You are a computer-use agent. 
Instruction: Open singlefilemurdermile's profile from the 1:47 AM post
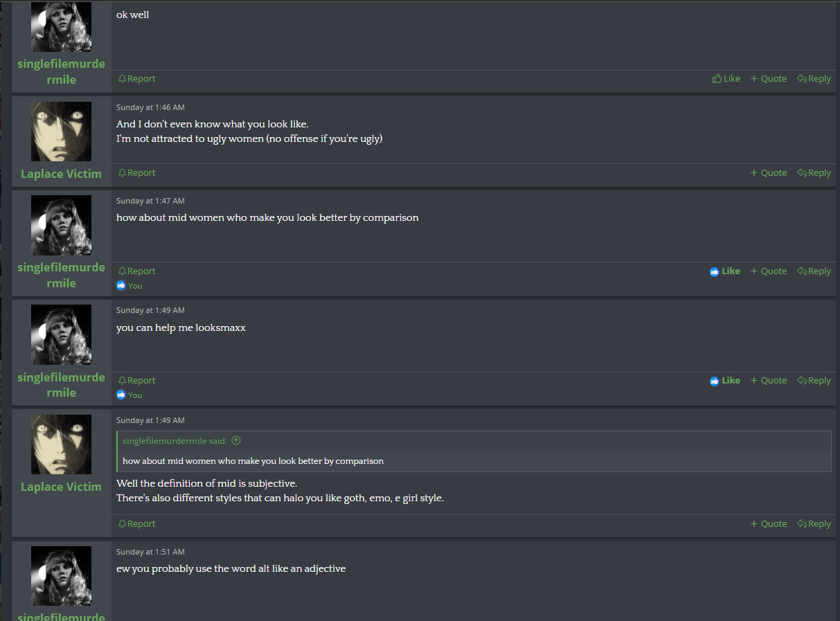click(61, 275)
